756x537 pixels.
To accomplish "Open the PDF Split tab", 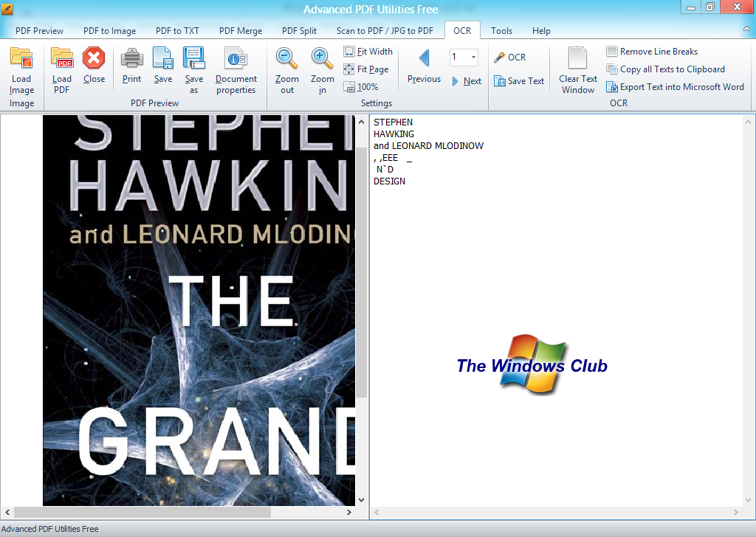I will [x=299, y=31].
